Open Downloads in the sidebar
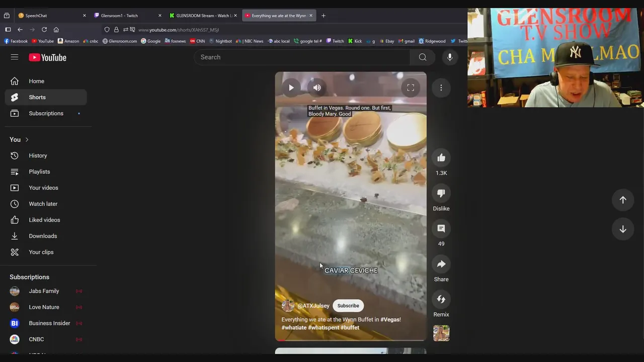This screenshot has width=644, height=362. point(46,236)
